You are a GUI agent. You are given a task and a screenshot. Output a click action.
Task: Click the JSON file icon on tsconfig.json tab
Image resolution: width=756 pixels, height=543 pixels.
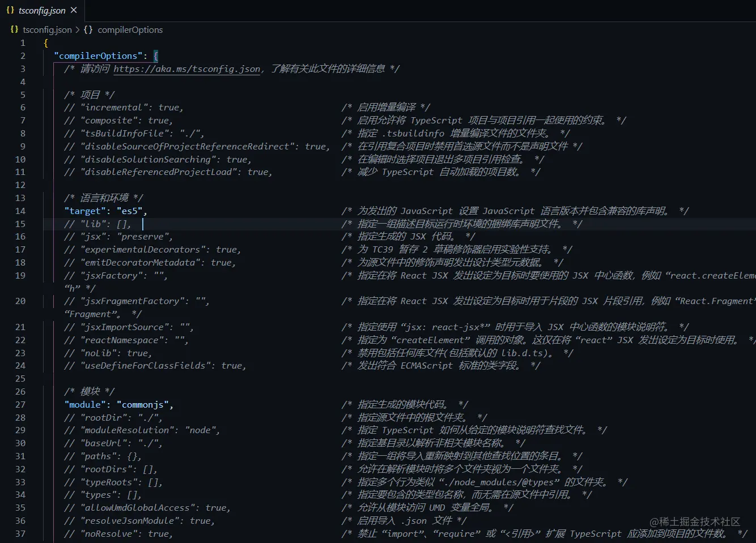point(10,10)
